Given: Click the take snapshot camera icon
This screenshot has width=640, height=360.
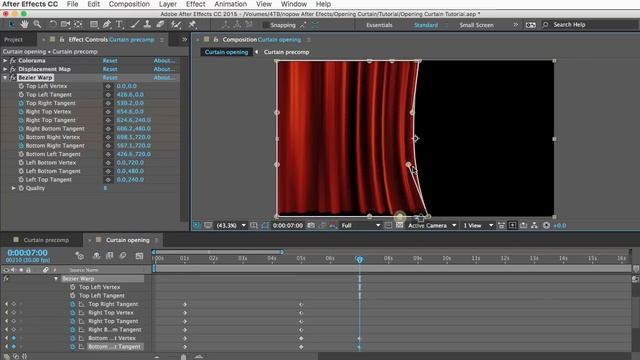Looking at the screenshot, I should click(x=311, y=225).
